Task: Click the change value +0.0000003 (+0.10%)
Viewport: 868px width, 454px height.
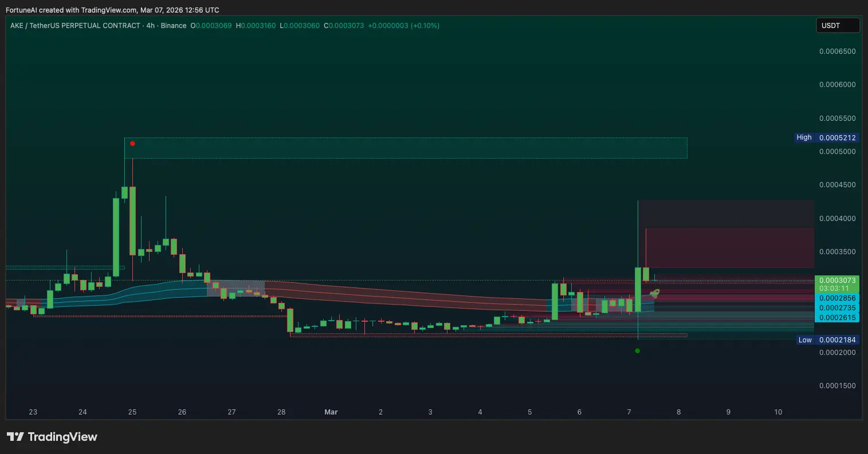Action: click(x=403, y=26)
